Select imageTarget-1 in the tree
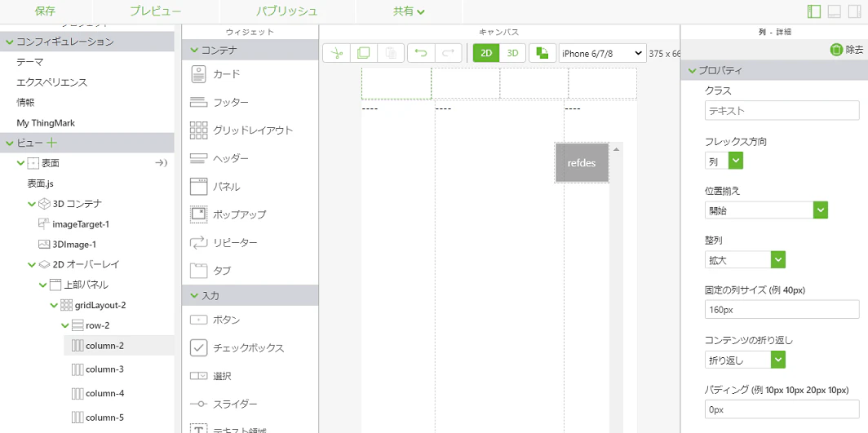 pos(81,224)
